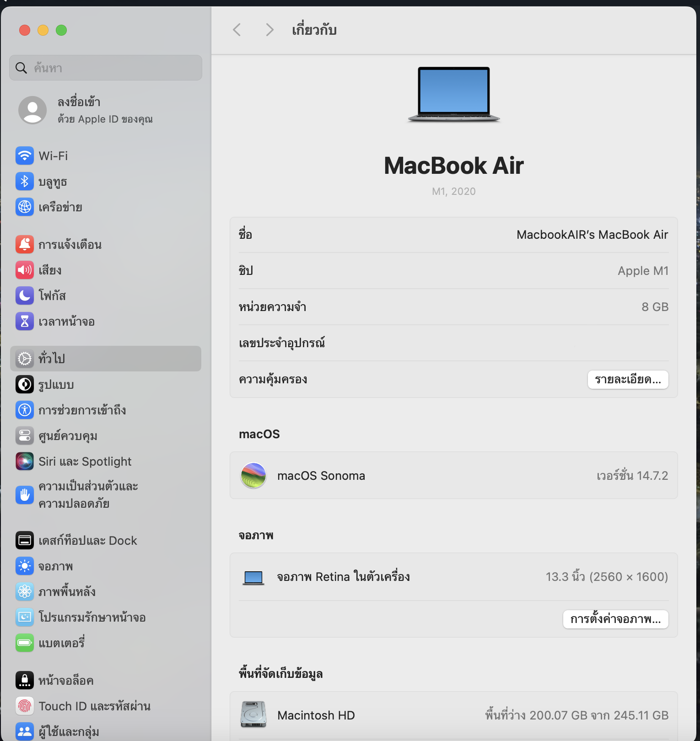Click the จอภาพ section heading above Retina row

tap(256, 535)
